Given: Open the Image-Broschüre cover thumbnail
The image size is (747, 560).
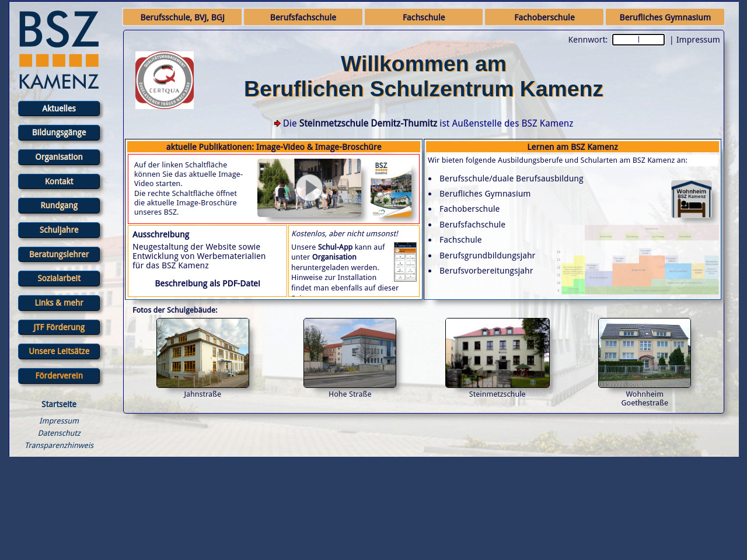Looking at the screenshot, I should (391, 188).
